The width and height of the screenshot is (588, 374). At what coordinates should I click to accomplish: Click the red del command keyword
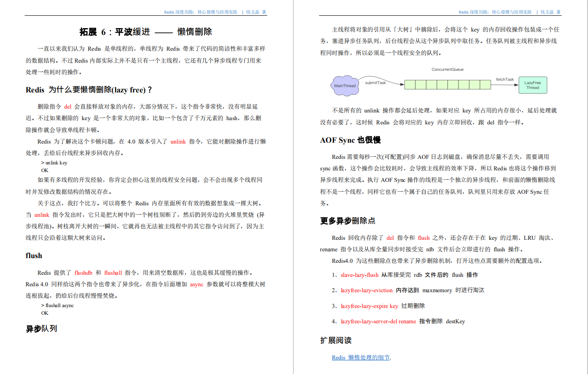pos(68,106)
